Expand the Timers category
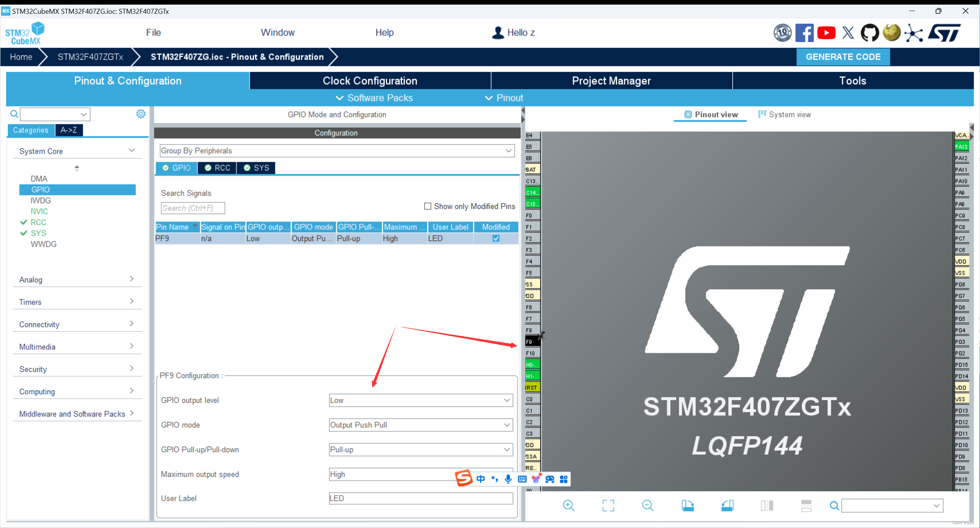Image resolution: width=980 pixels, height=528 pixels. 77,302
